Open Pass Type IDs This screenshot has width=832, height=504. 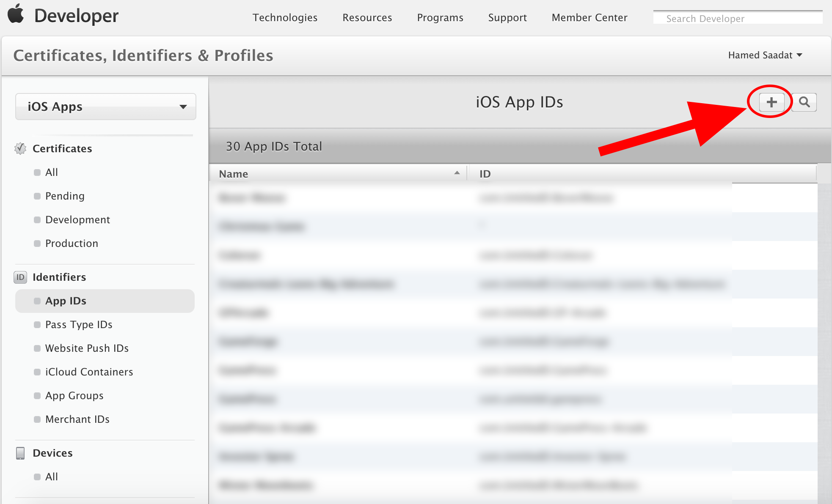(x=79, y=325)
